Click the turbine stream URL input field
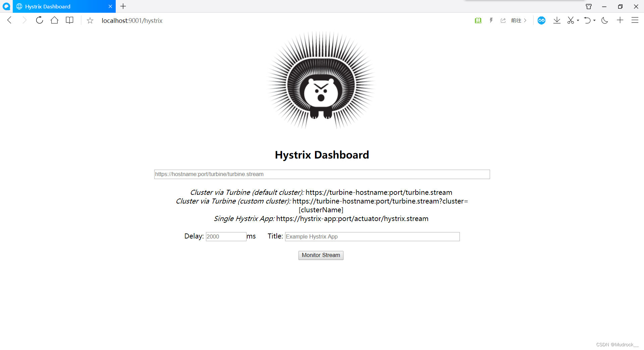 tap(321, 174)
